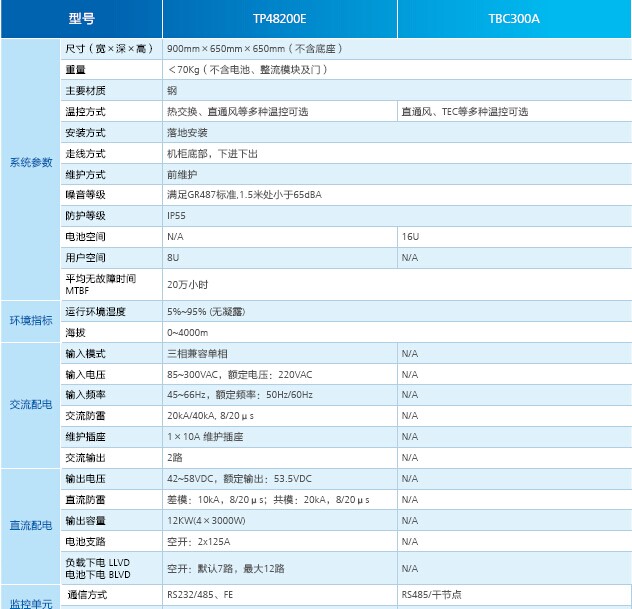632x609 pixels.
Task: Click the 45~66Hz frequency value
Action: click(240, 395)
